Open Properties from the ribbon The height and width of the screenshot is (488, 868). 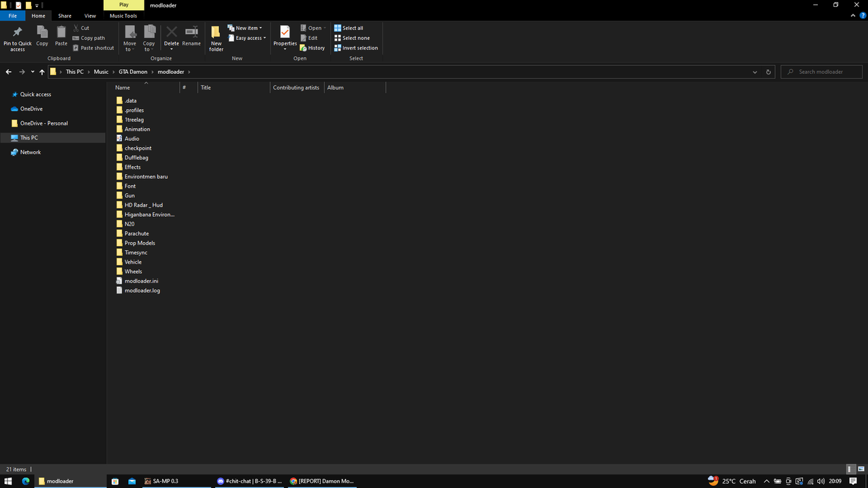tap(285, 37)
